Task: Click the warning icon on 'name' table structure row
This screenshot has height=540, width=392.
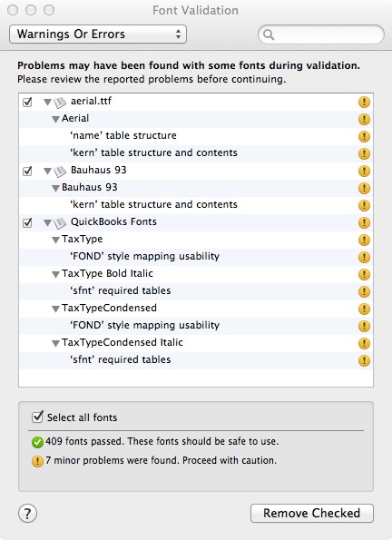Action: click(364, 136)
